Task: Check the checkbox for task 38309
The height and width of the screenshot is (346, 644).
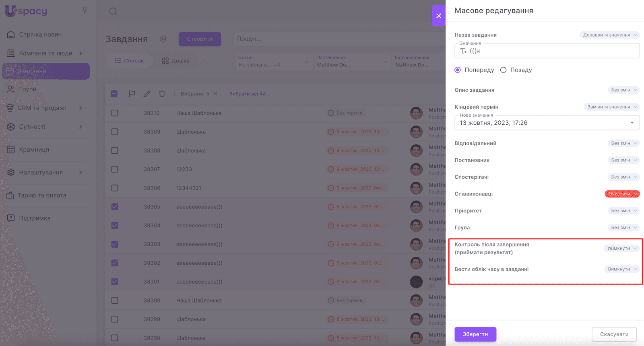Action: pyautogui.click(x=115, y=132)
